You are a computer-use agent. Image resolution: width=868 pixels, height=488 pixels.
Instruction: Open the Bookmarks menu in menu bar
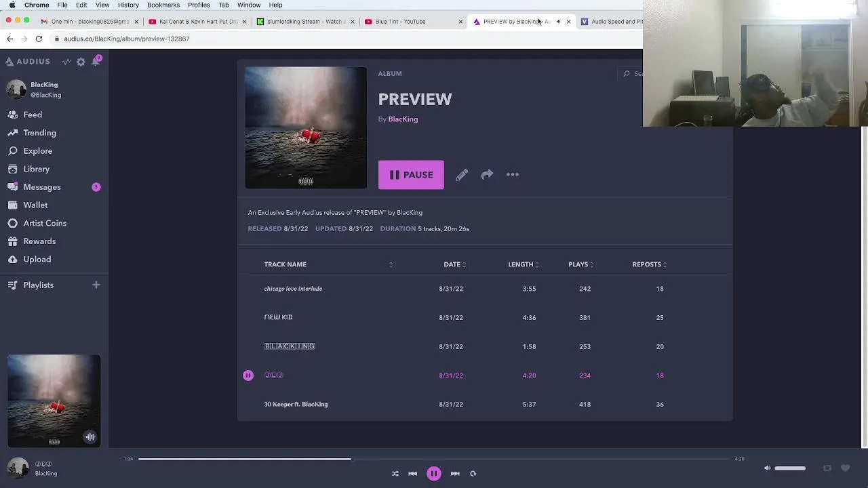163,5
